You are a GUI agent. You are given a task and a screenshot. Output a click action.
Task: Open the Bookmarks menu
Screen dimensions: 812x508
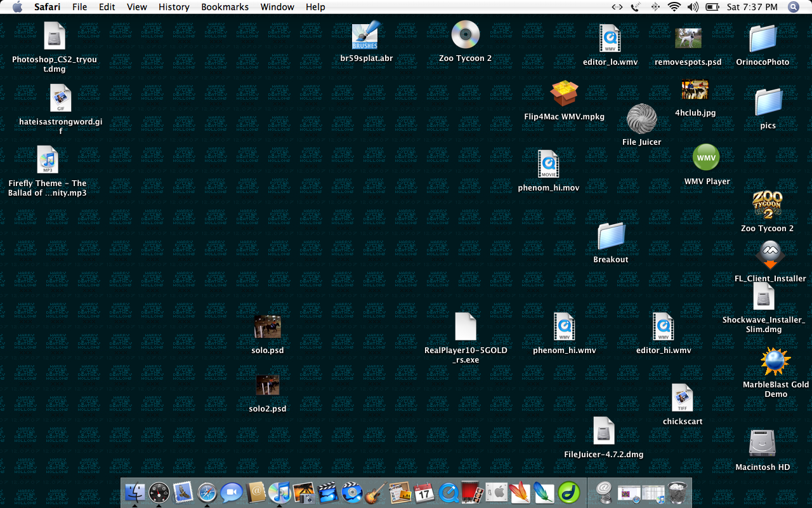221,7
